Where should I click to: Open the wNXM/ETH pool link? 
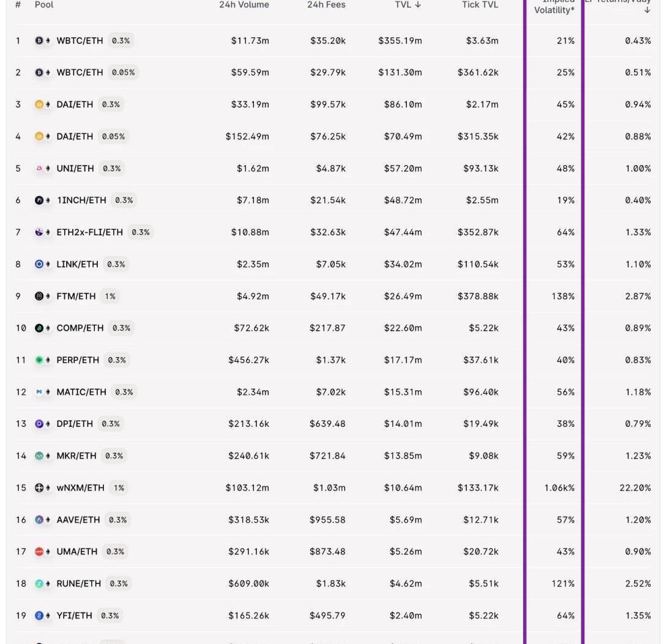pyautogui.click(x=80, y=488)
